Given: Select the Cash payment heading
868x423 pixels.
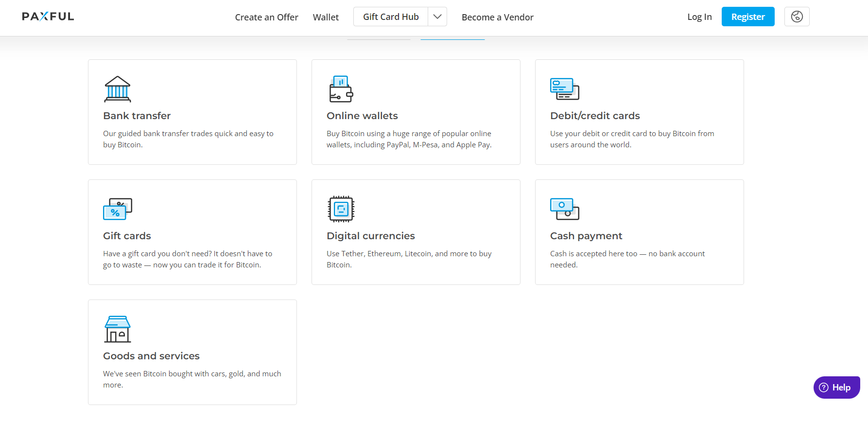Looking at the screenshot, I should click(586, 236).
